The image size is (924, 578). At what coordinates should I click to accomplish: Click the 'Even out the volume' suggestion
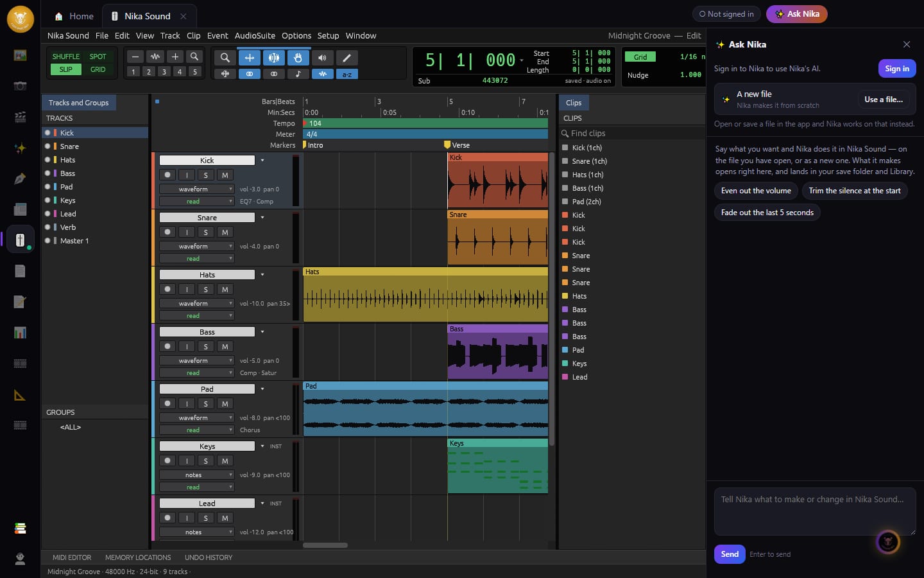coord(756,191)
